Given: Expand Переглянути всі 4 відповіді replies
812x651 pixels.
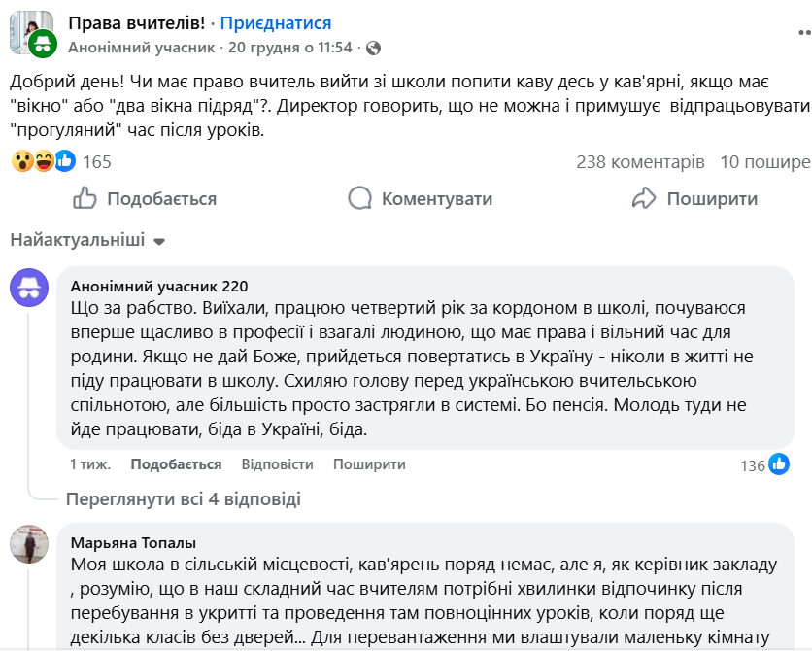Looking at the screenshot, I should (x=183, y=499).
